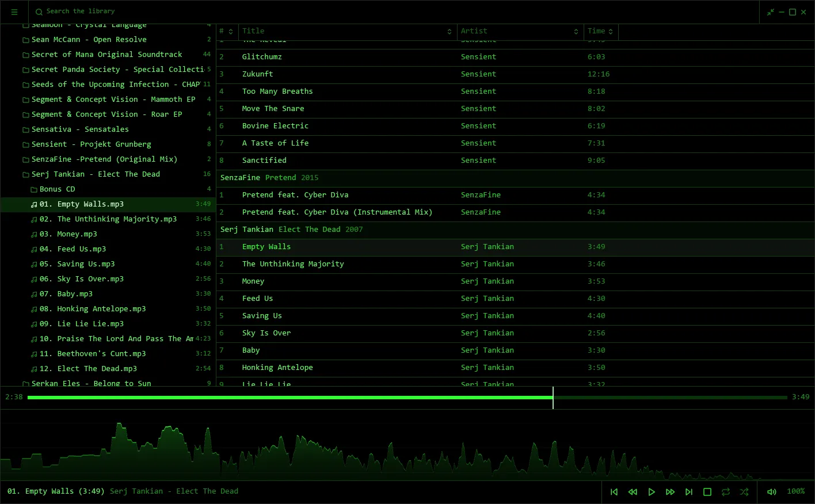Screen dimensions: 815x504
Task: Click the fast forward button
Action: [x=670, y=492]
